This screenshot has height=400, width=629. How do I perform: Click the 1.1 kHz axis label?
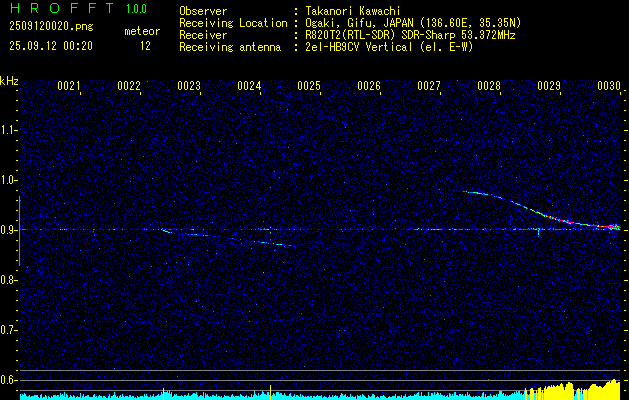[8, 130]
